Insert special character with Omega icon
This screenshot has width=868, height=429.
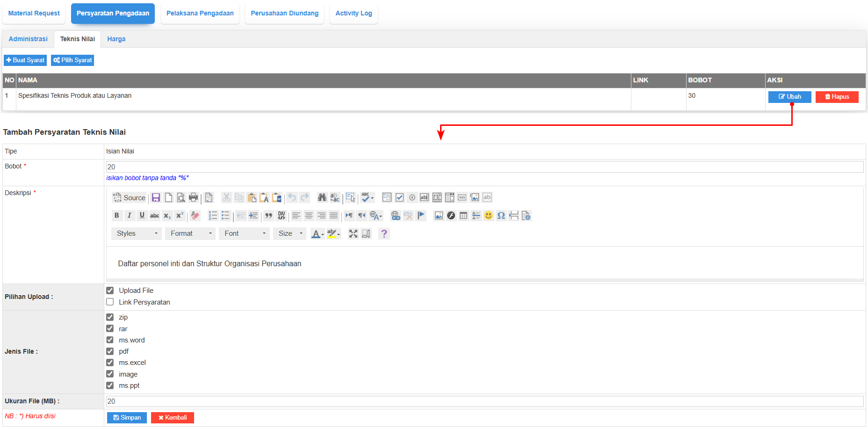(501, 216)
